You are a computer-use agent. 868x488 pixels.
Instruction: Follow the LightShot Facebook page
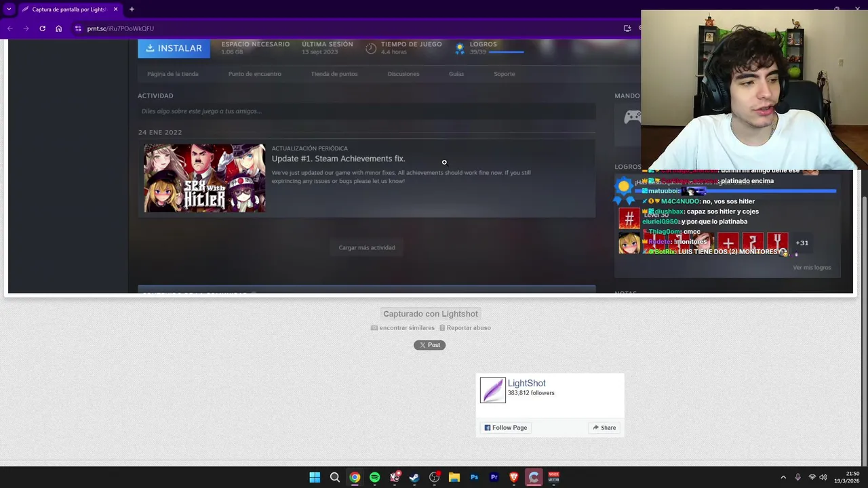[x=506, y=428]
